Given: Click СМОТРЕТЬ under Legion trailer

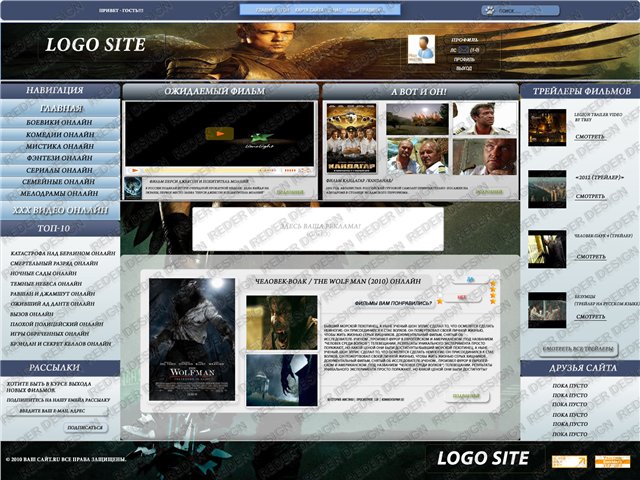Looking at the screenshot, I should (590, 137).
